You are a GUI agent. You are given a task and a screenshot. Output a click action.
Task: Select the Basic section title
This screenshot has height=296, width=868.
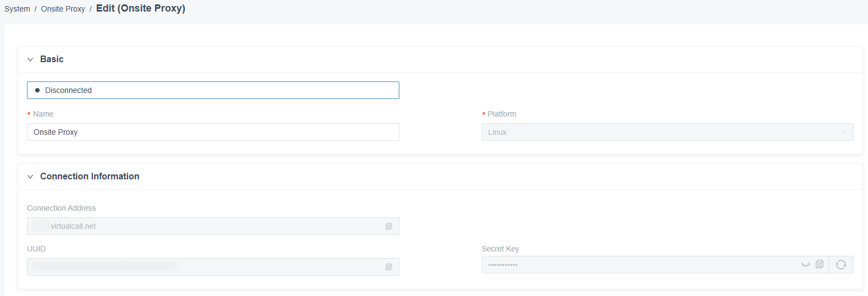click(52, 59)
